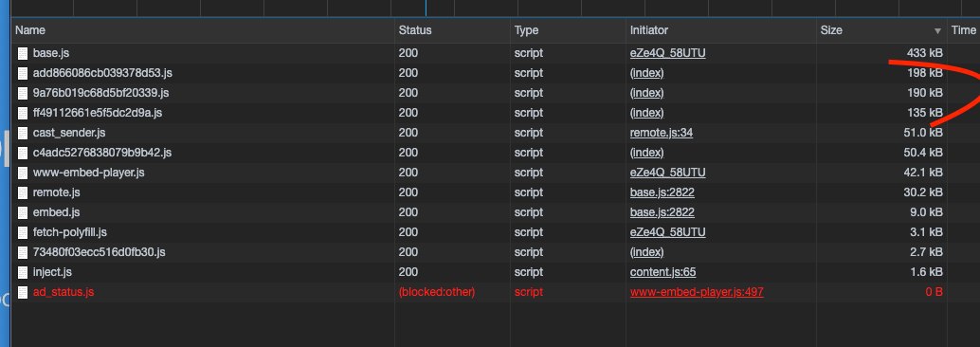Open (index) initiator of 73480f03ecc516d0fb30.js
This screenshot has height=347, width=980.
click(647, 252)
